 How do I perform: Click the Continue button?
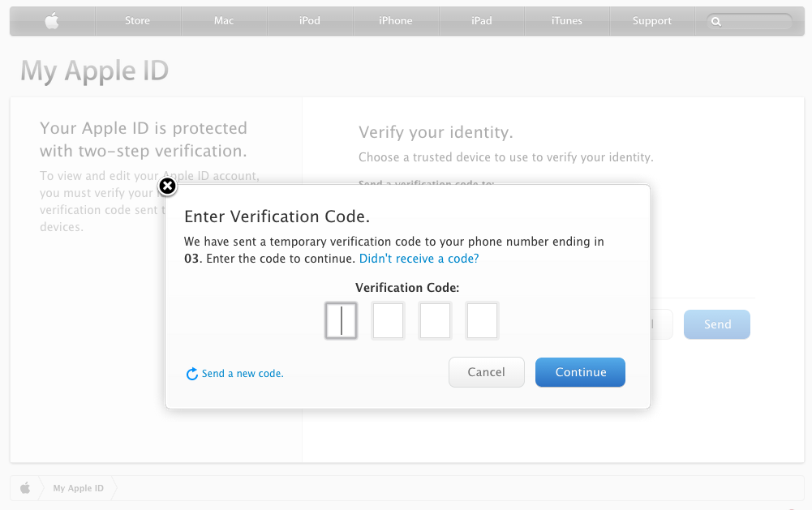581,372
